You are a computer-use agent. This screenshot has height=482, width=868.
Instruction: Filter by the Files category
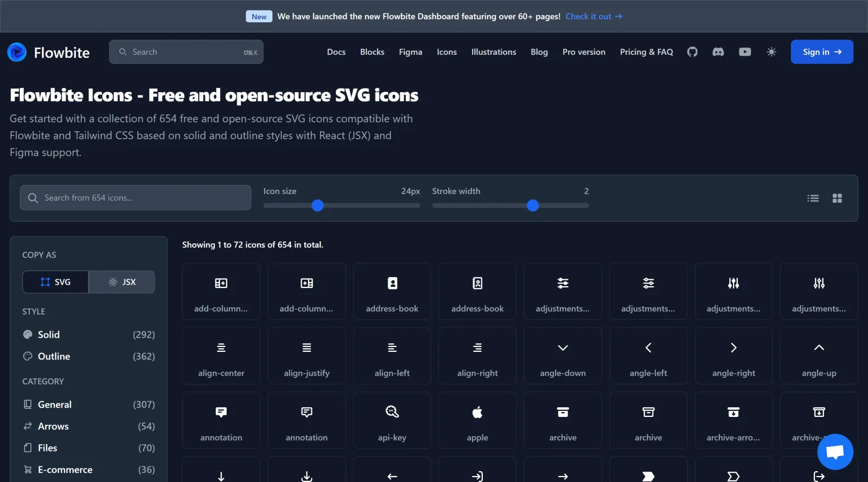click(x=88, y=448)
